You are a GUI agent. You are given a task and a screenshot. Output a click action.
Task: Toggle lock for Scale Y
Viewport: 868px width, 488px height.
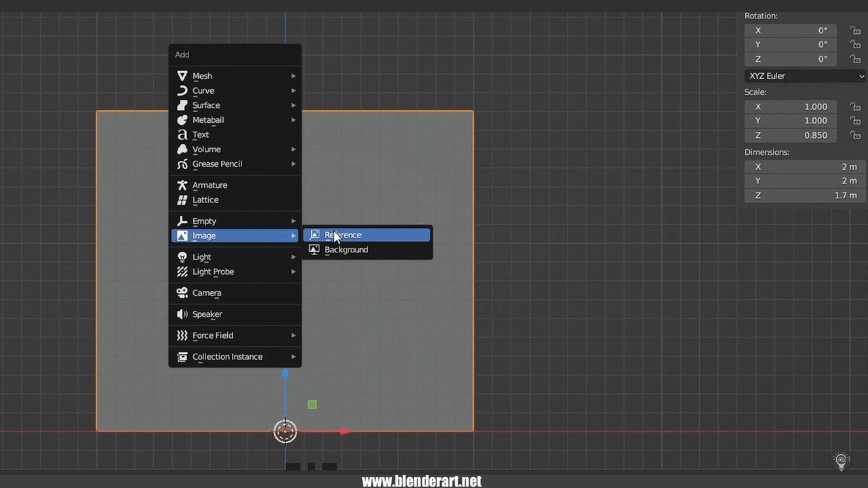coord(855,121)
